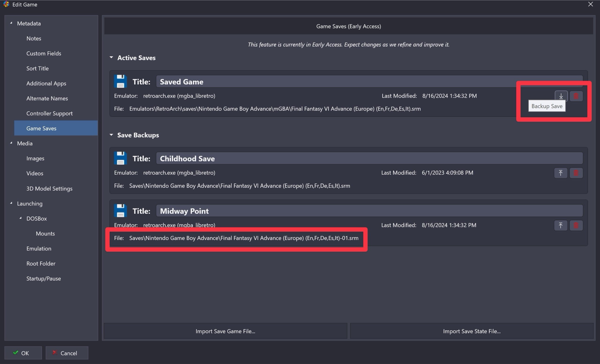
Task: Open the Notes page
Action: [34, 38]
